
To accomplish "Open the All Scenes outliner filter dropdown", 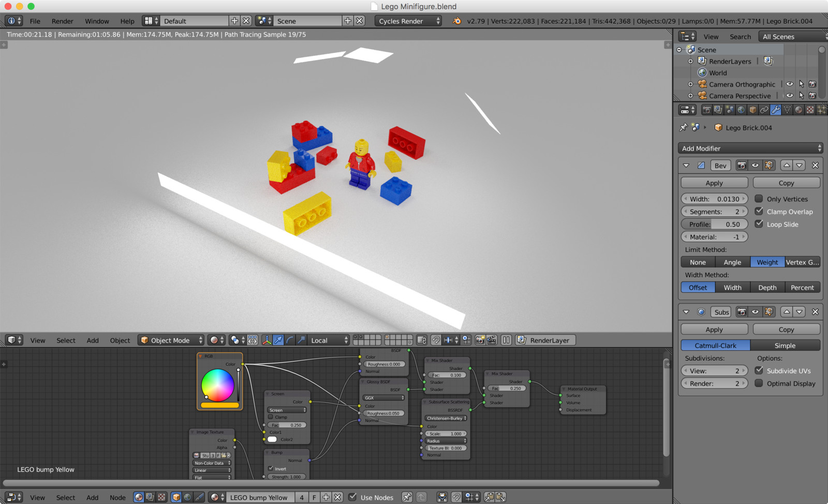I will (x=792, y=36).
